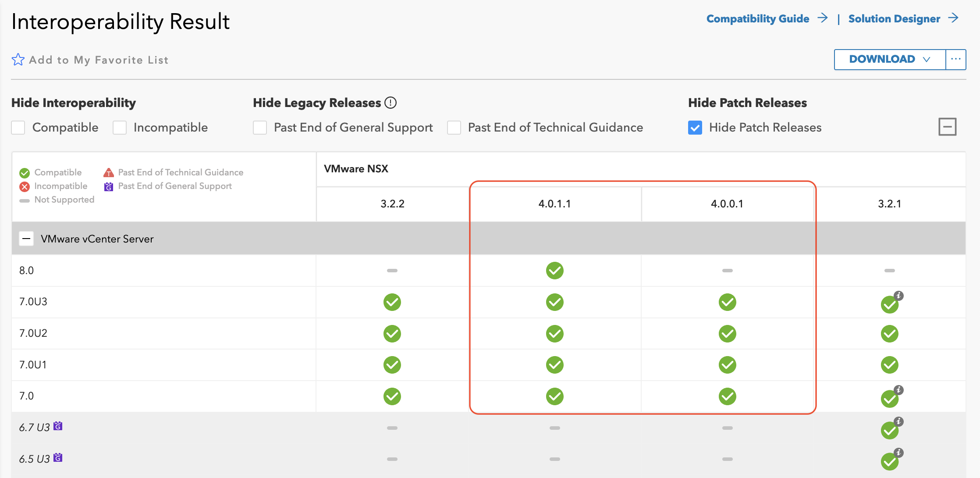980x478 pixels.
Task: Open the Compatibility Guide link
Action: click(x=758, y=19)
